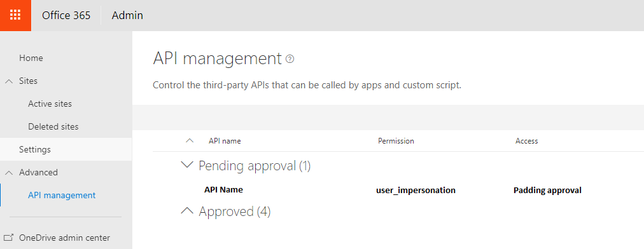This screenshot has height=249, width=644.
Task: Select API management in the sidebar
Action: [x=62, y=195]
